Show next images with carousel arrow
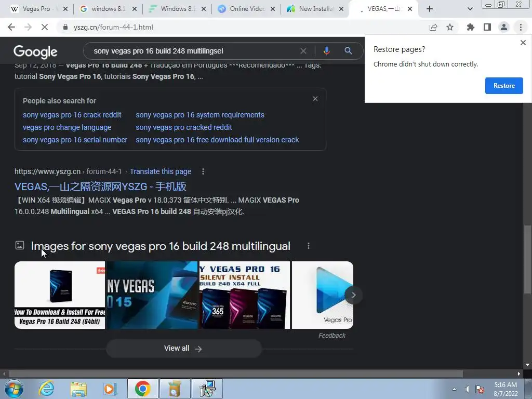This screenshot has width=532, height=399. click(x=353, y=295)
